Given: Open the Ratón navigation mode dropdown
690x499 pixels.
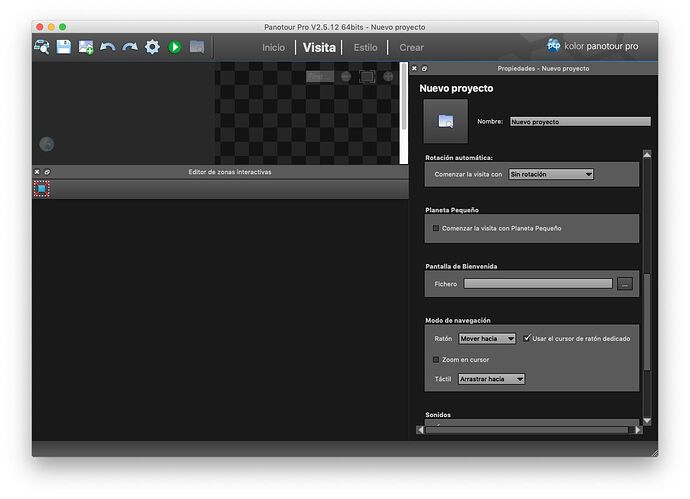Looking at the screenshot, I should 487,338.
